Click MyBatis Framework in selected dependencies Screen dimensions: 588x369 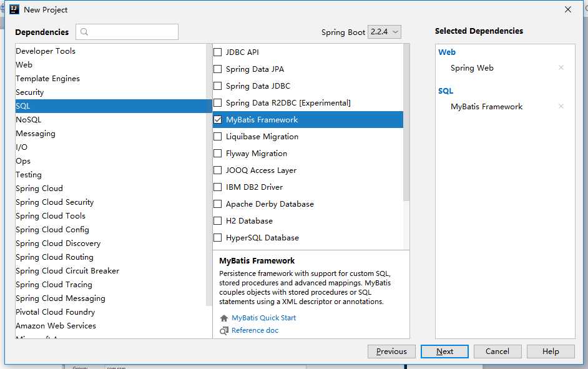[x=486, y=107]
